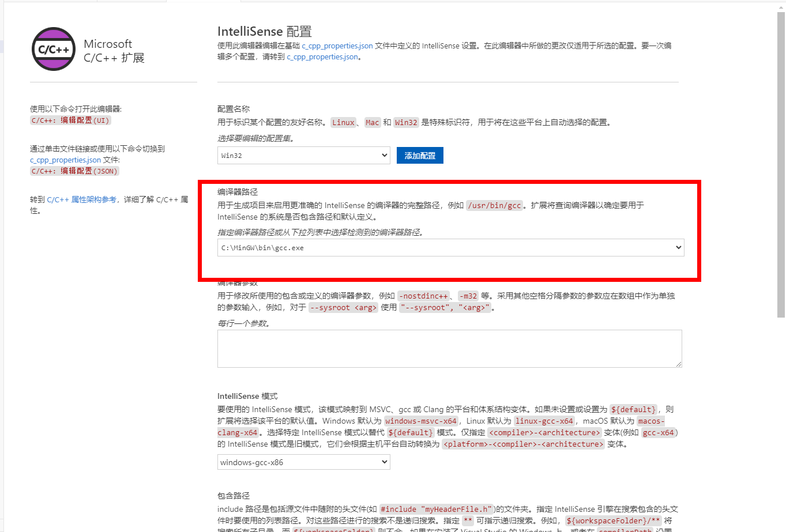
Task: Open the configuration name dropdown showing Win32
Action: pos(304,155)
